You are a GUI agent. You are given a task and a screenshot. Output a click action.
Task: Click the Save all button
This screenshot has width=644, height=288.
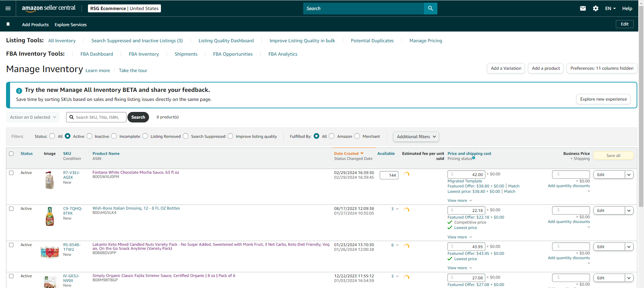point(613,156)
